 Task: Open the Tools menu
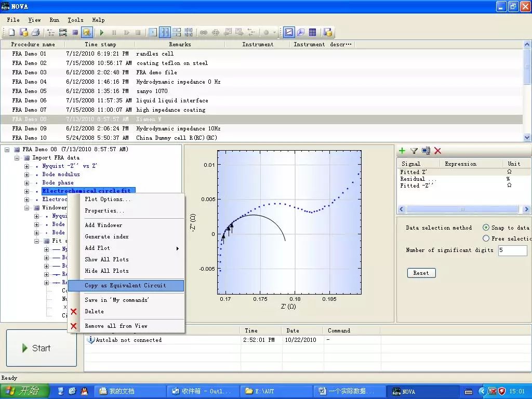point(75,20)
